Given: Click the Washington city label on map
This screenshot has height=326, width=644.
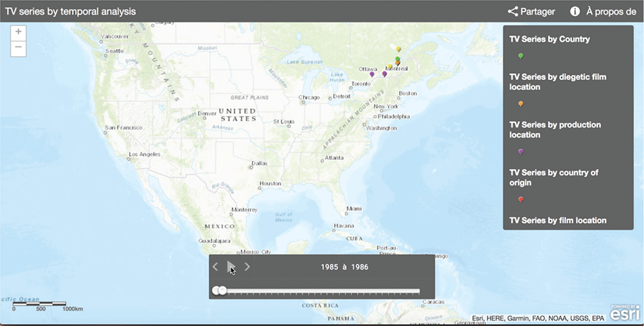Looking at the screenshot, I should click(x=382, y=128).
